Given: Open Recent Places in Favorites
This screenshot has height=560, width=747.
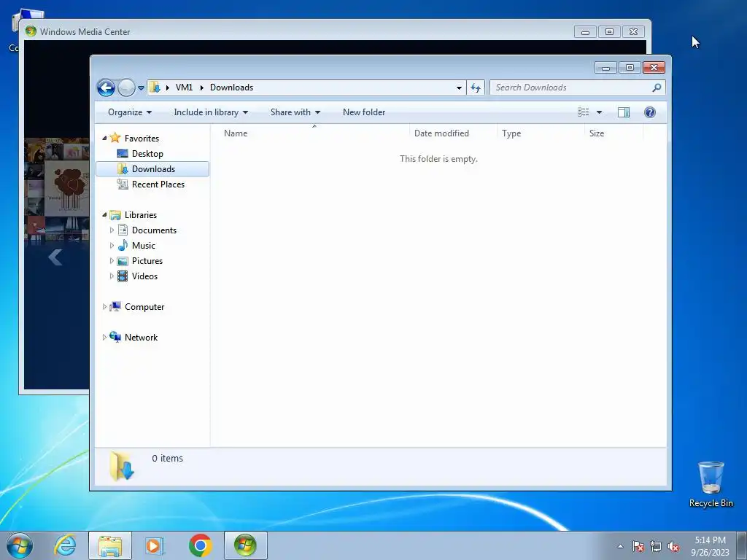Looking at the screenshot, I should (x=158, y=184).
